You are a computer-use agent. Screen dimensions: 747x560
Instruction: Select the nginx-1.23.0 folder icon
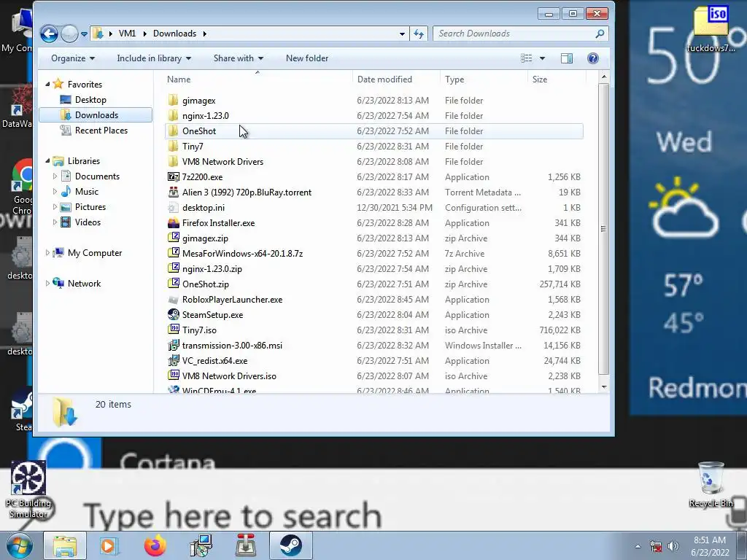(174, 116)
